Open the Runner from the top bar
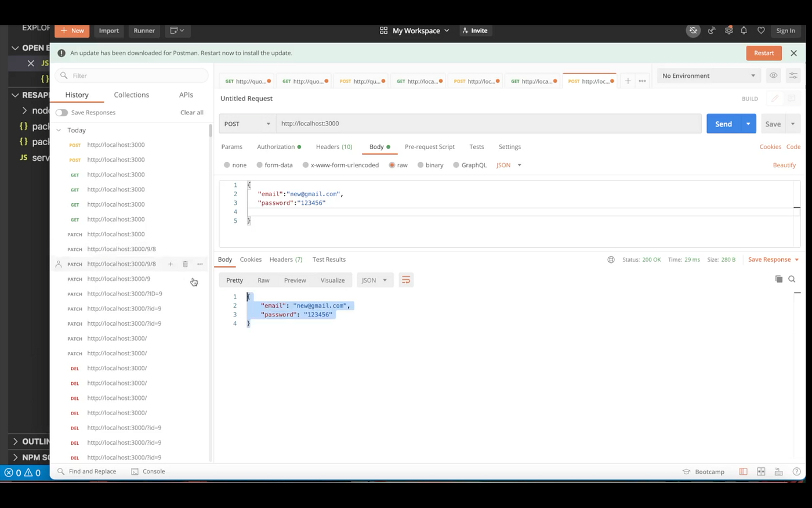This screenshot has width=812, height=508. [144, 30]
